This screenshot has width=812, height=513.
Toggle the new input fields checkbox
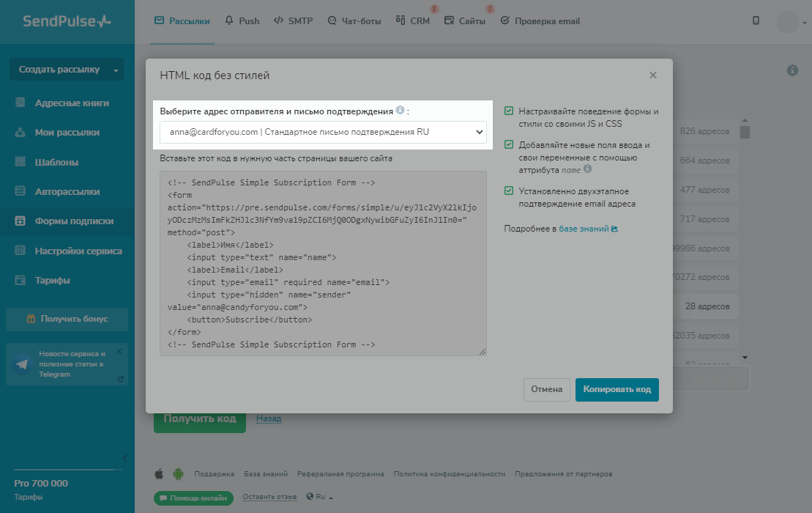(509, 145)
